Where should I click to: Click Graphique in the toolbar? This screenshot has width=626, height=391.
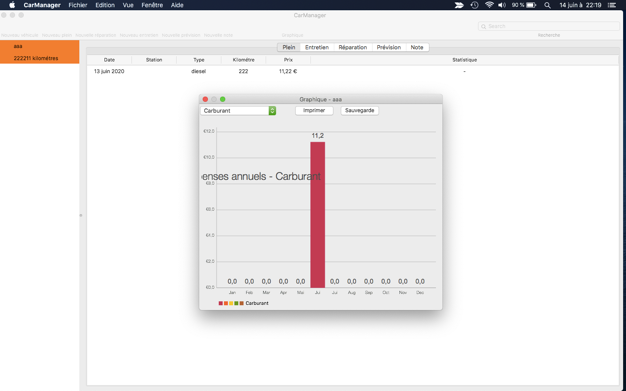[x=292, y=35]
